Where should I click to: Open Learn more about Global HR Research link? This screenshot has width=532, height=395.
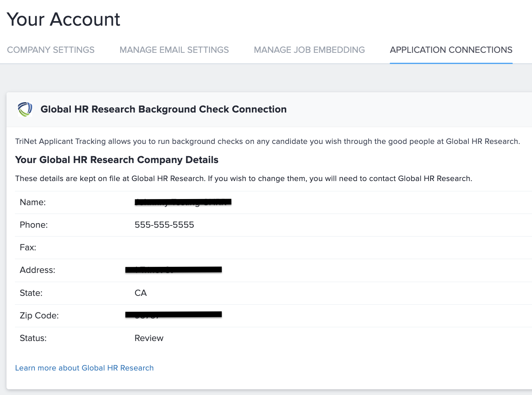(x=84, y=368)
